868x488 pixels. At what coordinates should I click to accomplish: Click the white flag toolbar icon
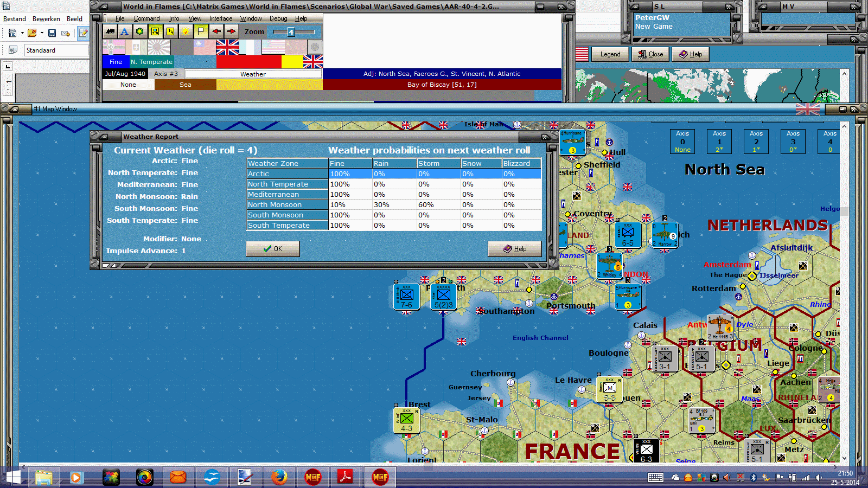pos(201,31)
